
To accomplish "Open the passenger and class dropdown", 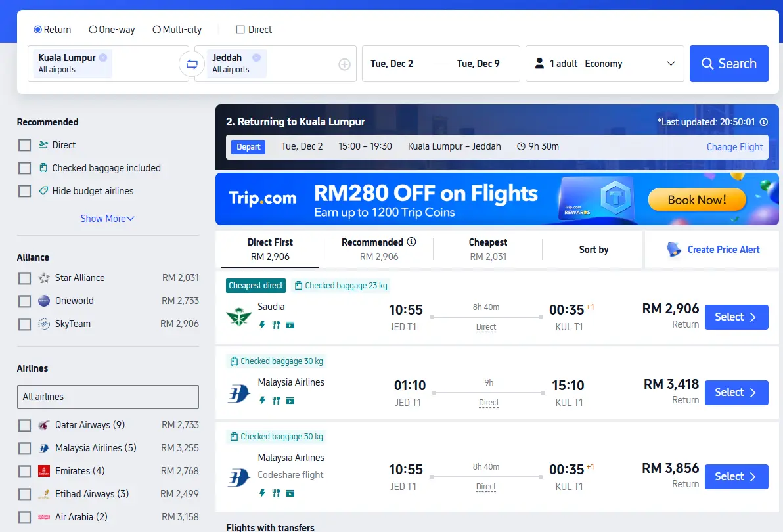I will click(604, 64).
